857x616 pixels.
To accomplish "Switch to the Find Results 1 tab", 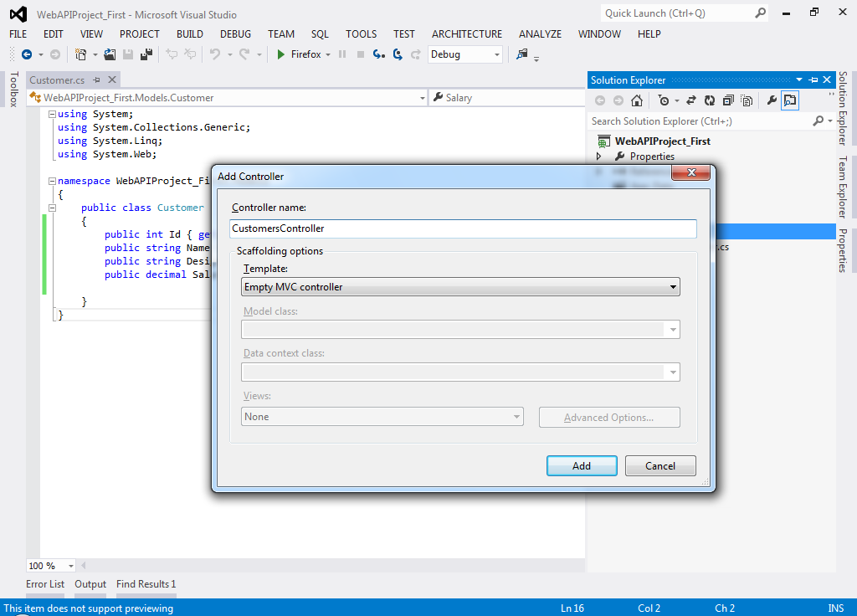I will [x=146, y=583].
